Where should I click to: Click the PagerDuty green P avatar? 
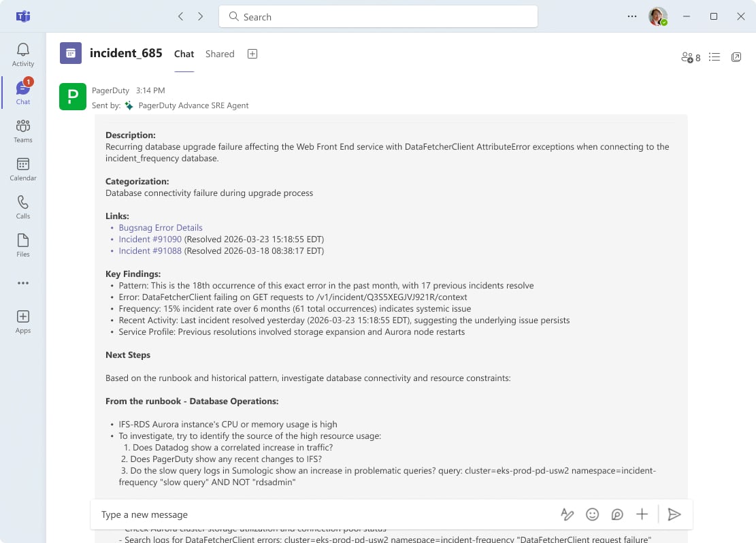coord(73,97)
